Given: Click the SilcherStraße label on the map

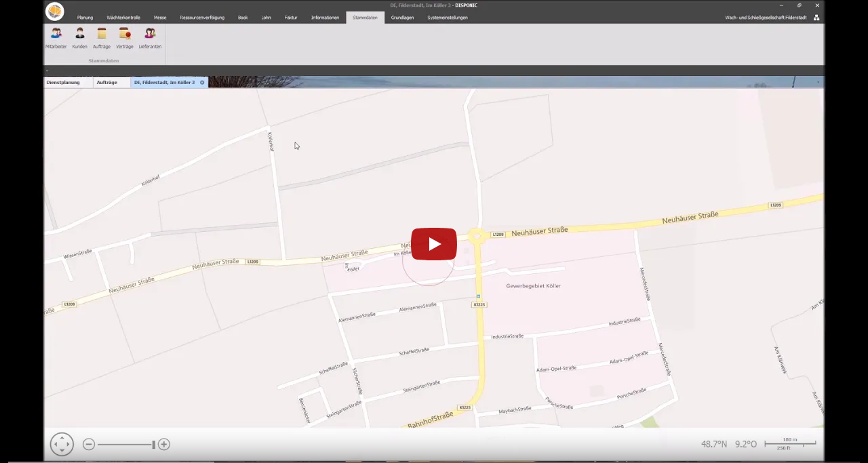Looking at the screenshot, I should (x=357, y=381).
